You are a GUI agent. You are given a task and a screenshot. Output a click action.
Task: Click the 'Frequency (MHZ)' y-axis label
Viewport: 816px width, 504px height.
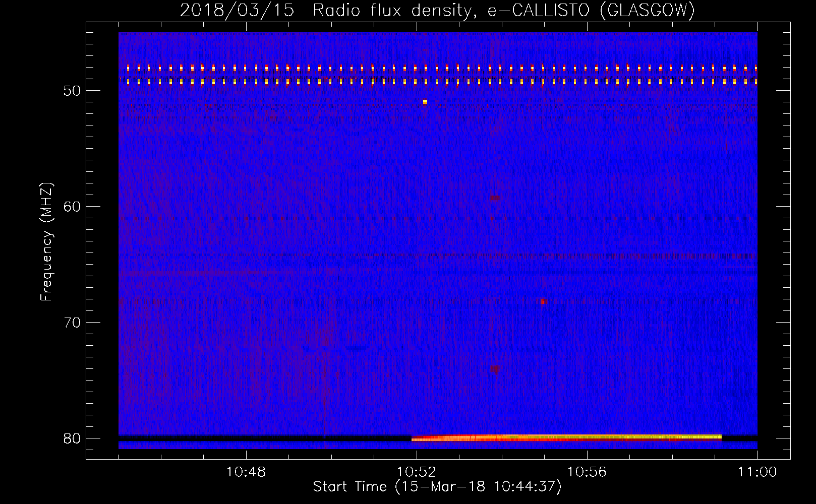[46, 242]
